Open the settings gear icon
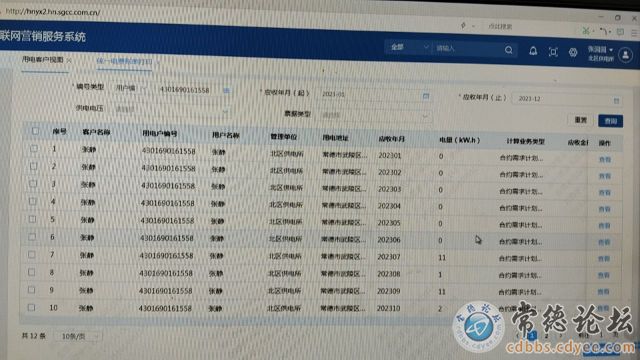 click(573, 52)
